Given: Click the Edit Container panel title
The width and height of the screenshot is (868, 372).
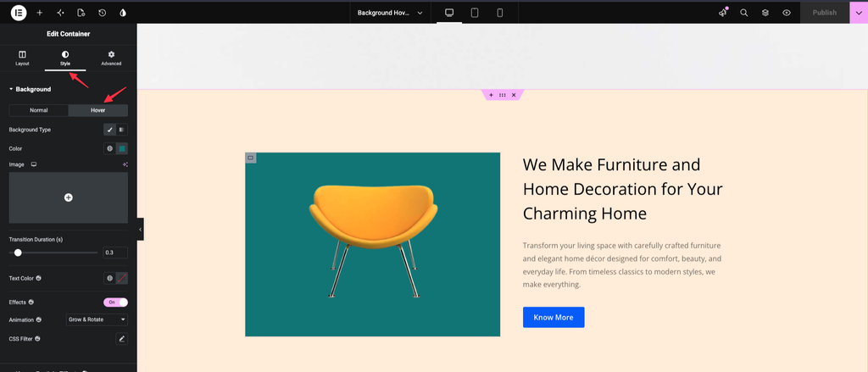Looking at the screenshot, I should tap(68, 34).
